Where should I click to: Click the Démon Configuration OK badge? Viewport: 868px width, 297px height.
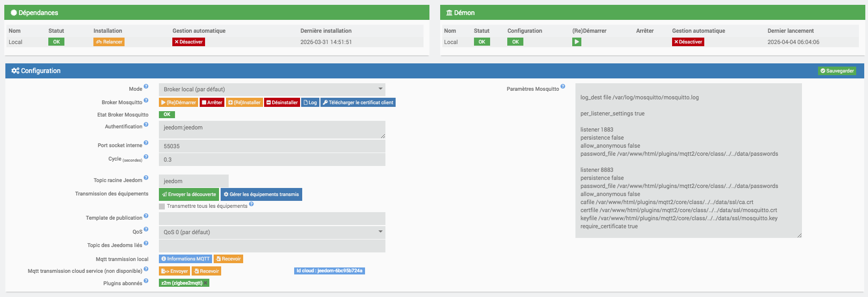(x=515, y=42)
